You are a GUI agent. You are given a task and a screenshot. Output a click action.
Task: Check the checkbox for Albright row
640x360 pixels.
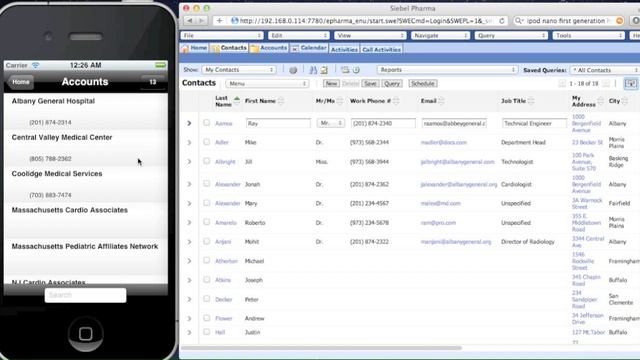[x=207, y=161]
